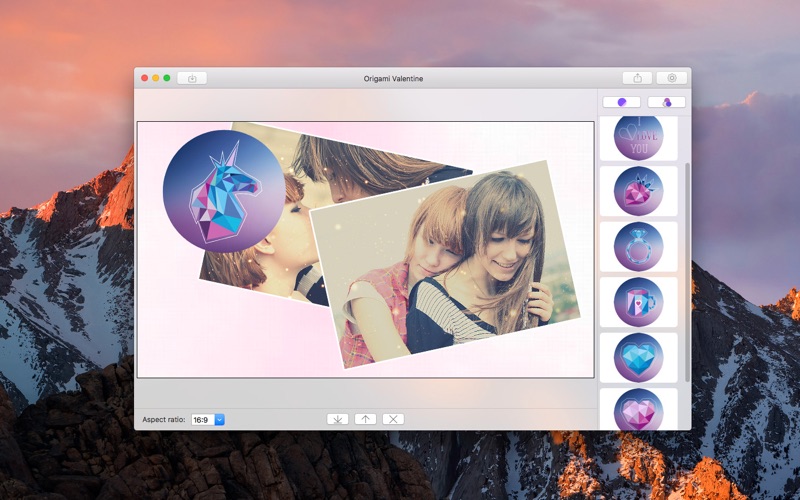Select the heart mug sticker
The height and width of the screenshot is (500, 800).
[x=638, y=302]
